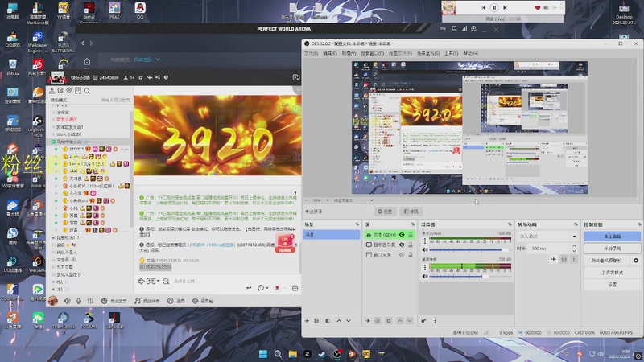Click the 开始录制 button in OBS

pyautogui.click(x=612, y=249)
